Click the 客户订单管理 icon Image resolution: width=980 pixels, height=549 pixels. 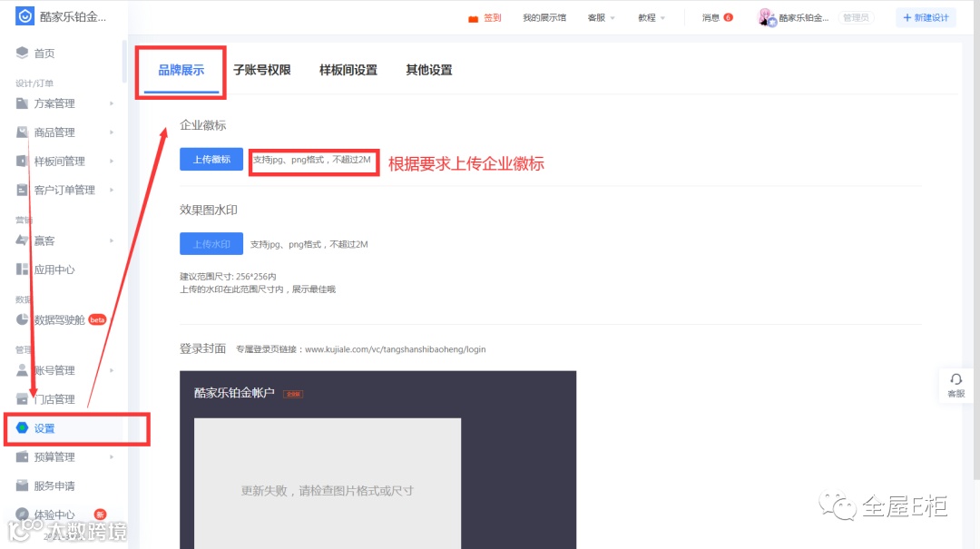23,190
